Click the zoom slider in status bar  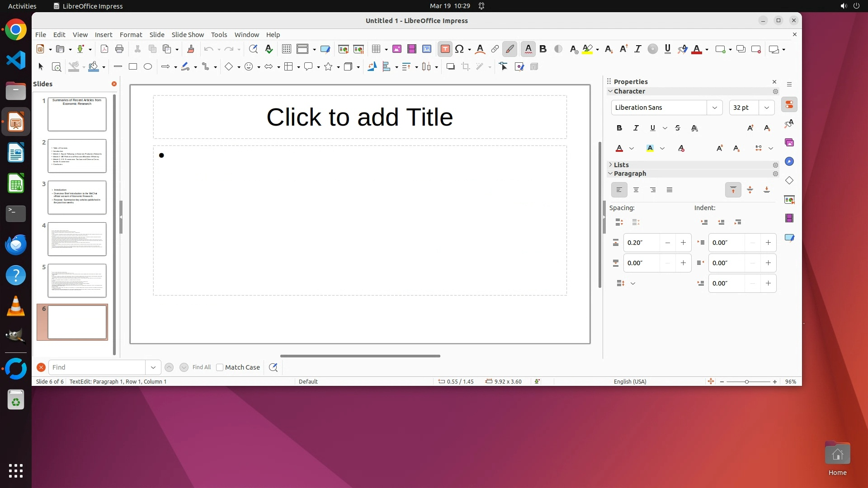pyautogui.click(x=747, y=382)
